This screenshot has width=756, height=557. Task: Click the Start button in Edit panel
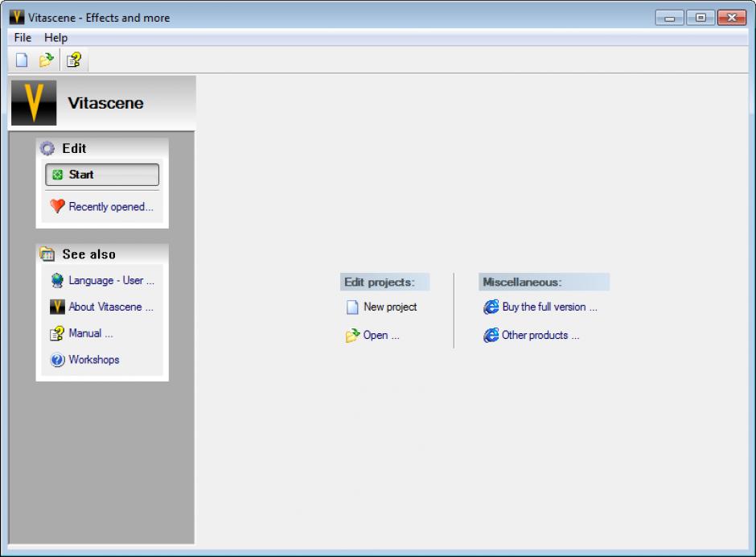pos(102,175)
